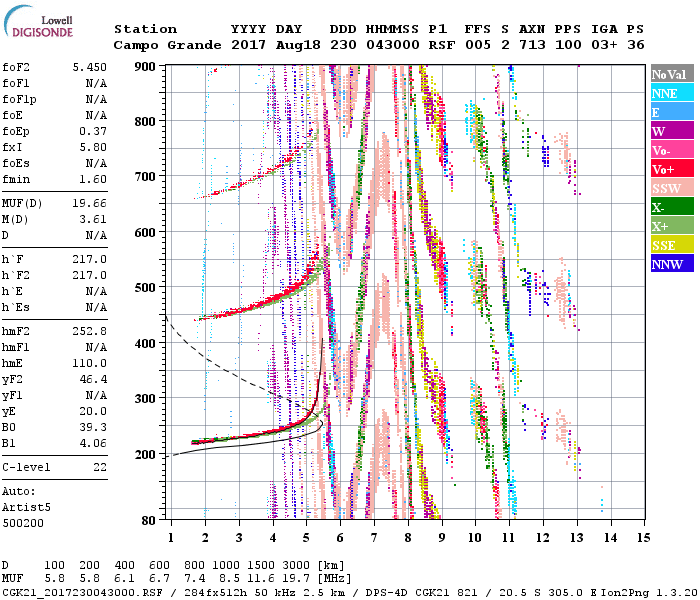Click the fxI value 5.80
The image size is (700, 600).
[x=93, y=147]
